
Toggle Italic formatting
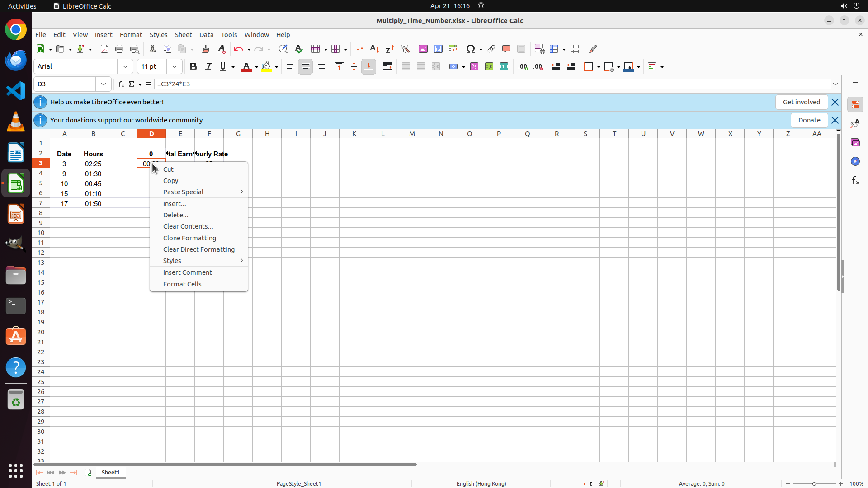coord(208,67)
